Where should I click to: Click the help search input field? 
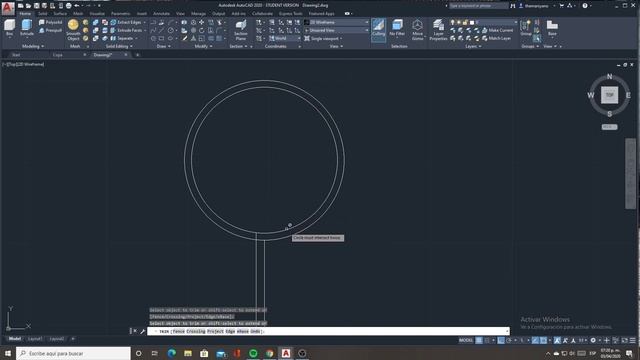(478, 6)
